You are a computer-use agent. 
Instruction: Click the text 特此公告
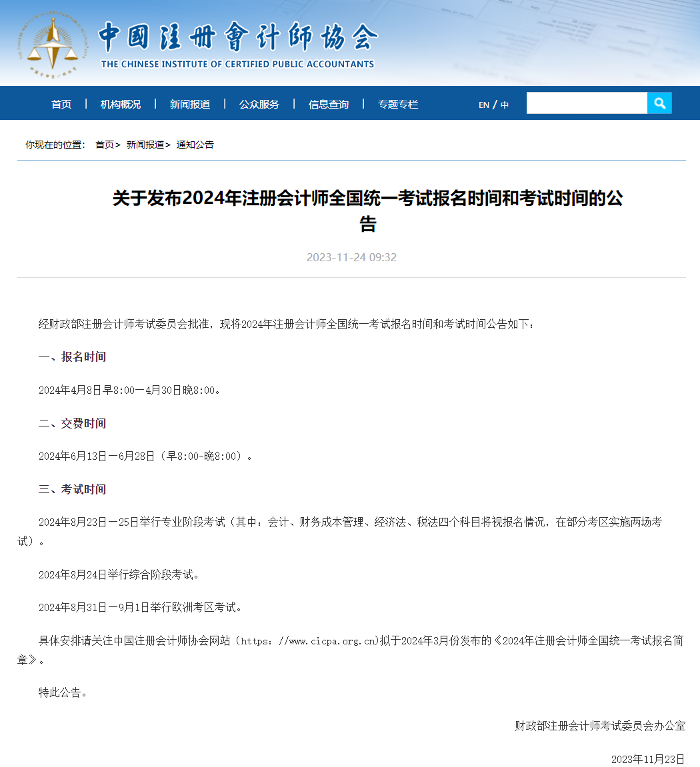tap(63, 692)
